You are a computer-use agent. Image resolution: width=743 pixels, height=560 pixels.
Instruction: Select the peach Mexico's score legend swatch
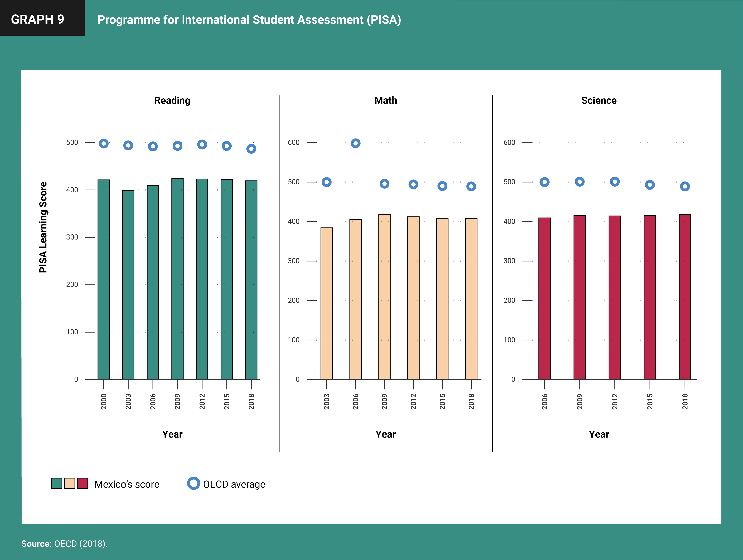pyautogui.click(x=70, y=483)
